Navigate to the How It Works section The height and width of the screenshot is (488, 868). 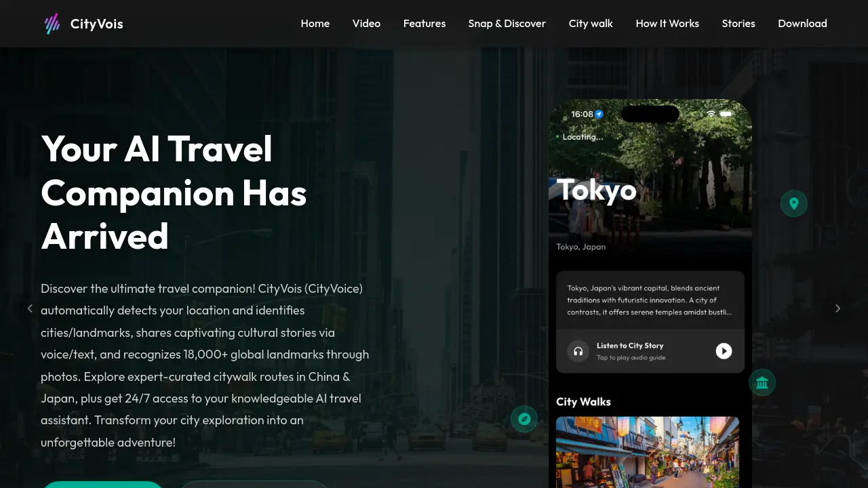point(667,24)
